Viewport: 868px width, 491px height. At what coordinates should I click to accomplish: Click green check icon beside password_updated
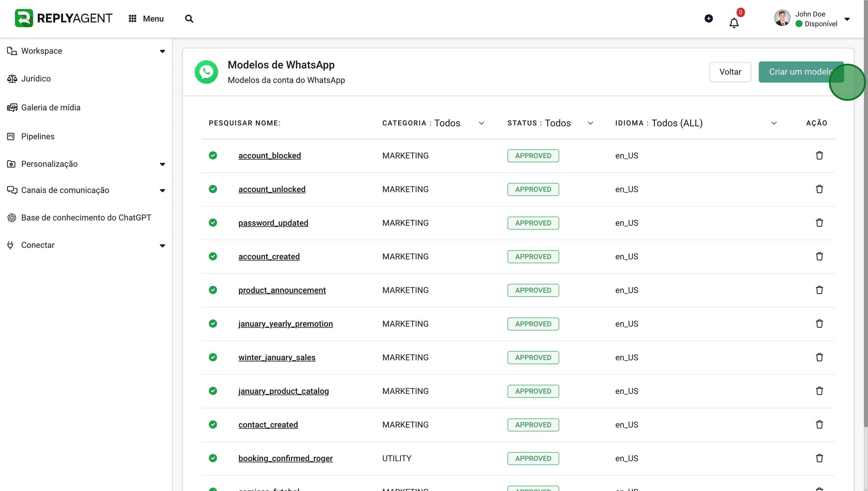tap(213, 223)
